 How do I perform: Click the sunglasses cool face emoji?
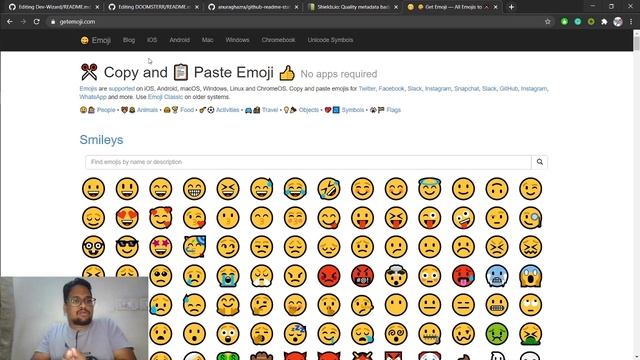(x=127, y=247)
